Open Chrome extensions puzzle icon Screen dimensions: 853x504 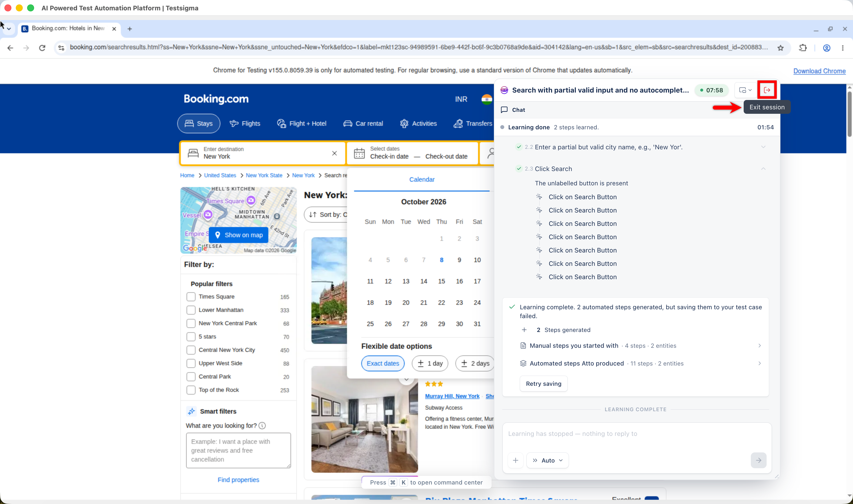pyautogui.click(x=803, y=48)
